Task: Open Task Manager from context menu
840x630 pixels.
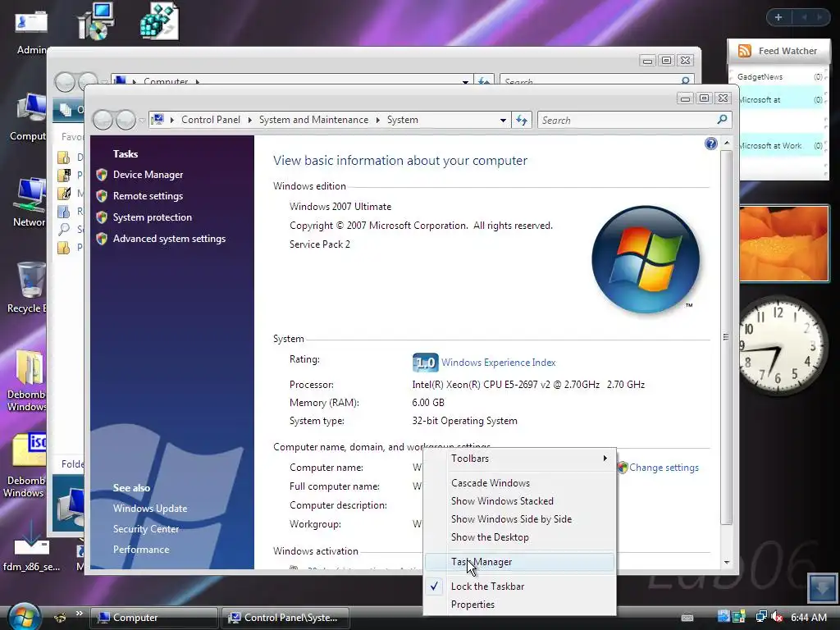Action: click(519, 562)
